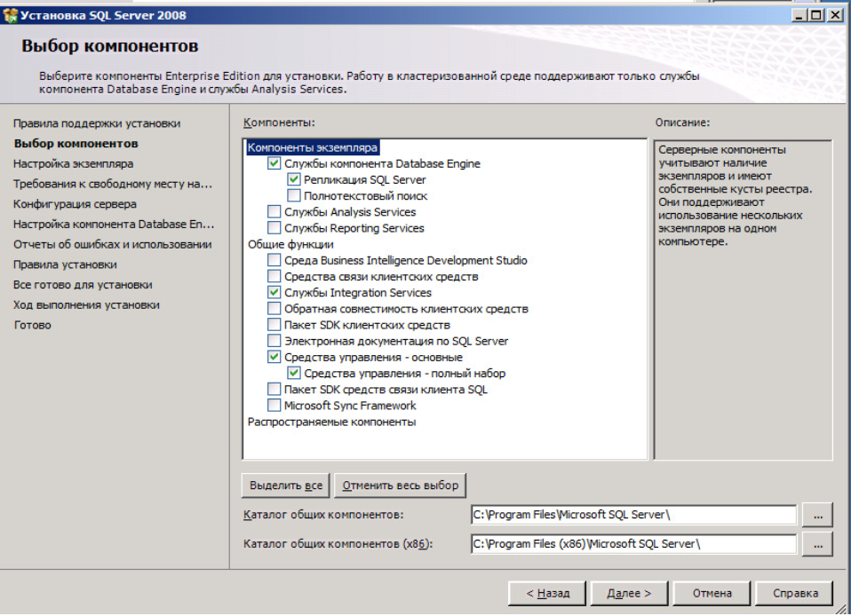851x616 pixels.
Task: Toggle Microsoft Sync Framework checkbox
Action: 274,406
